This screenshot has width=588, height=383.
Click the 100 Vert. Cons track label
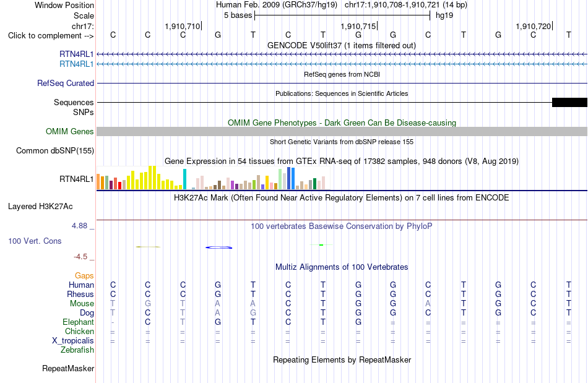[35, 241]
